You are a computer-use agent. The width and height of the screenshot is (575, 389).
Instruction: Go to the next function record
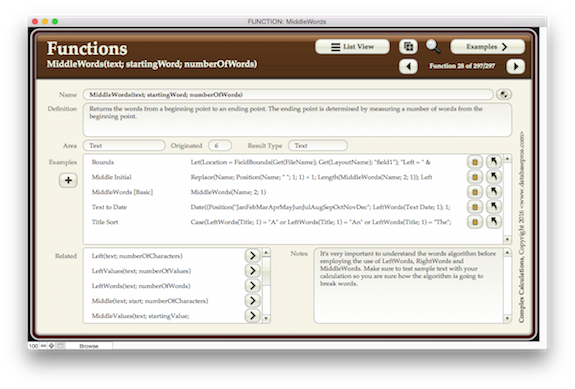pyautogui.click(x=515, y=66)
